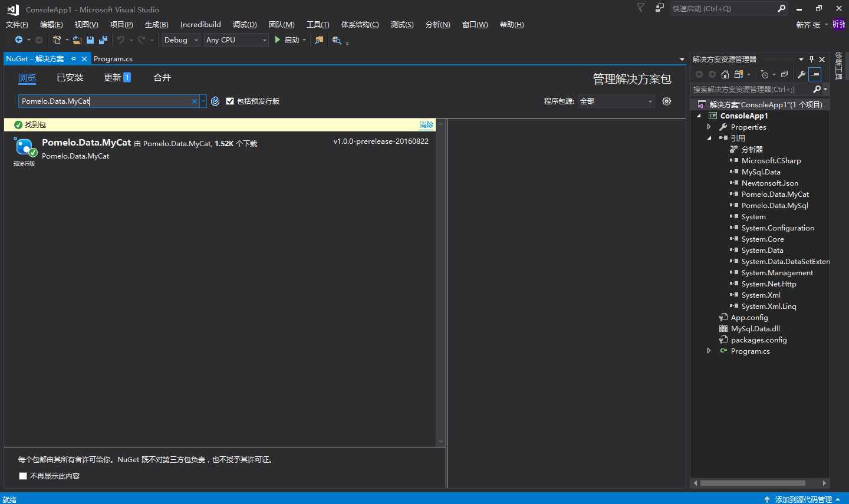Focus the Quick Launch search box
Screen dimensions: 849x504
pyautogui.click(x=723, y=8)
